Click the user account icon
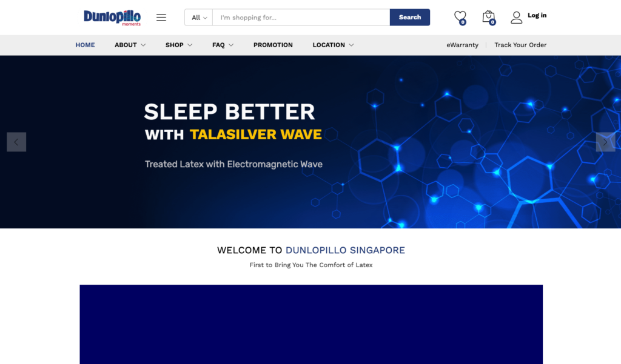The image size is (621, 364). (517, 17)
